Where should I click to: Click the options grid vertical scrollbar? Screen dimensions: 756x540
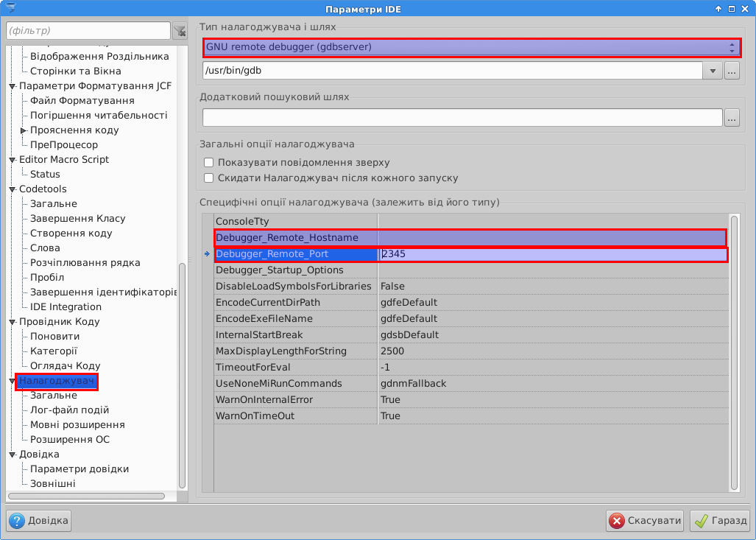pyautogui.click(x=735, y=353)
